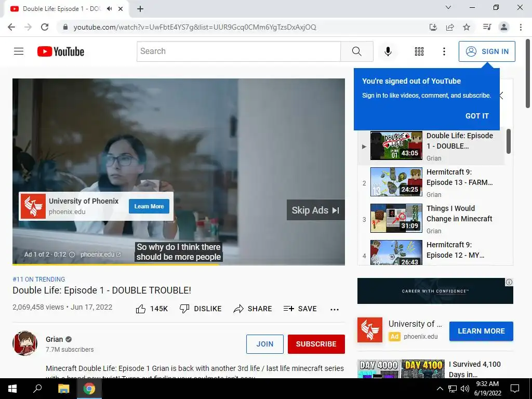Open Windows taskbar search

[x=37, y=389]
